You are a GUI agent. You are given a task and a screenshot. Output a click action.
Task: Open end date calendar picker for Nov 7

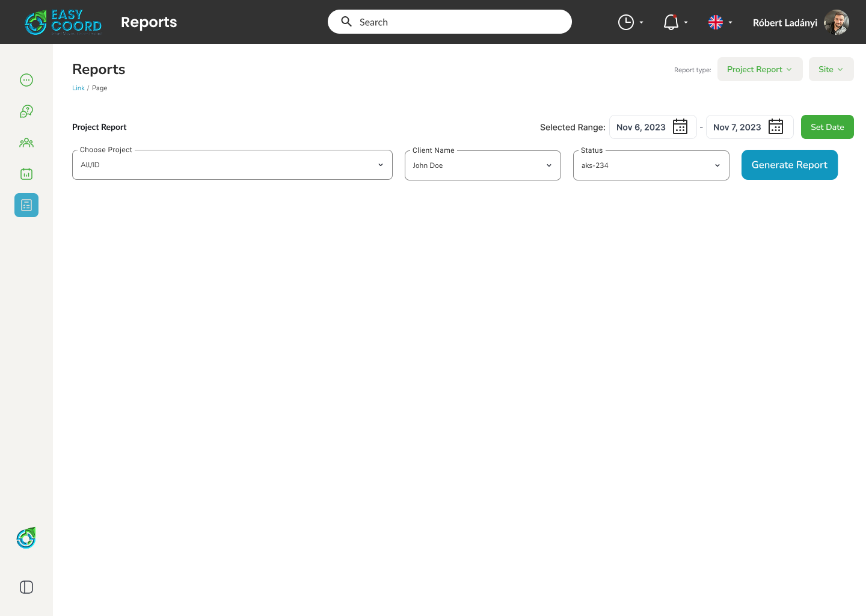pos(776,127)
